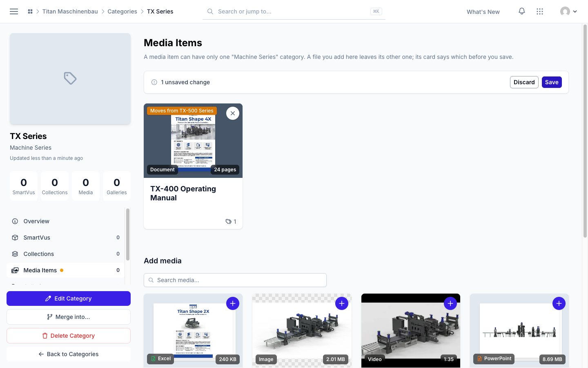Click the Collections count stat card

(x=55, y=186)
